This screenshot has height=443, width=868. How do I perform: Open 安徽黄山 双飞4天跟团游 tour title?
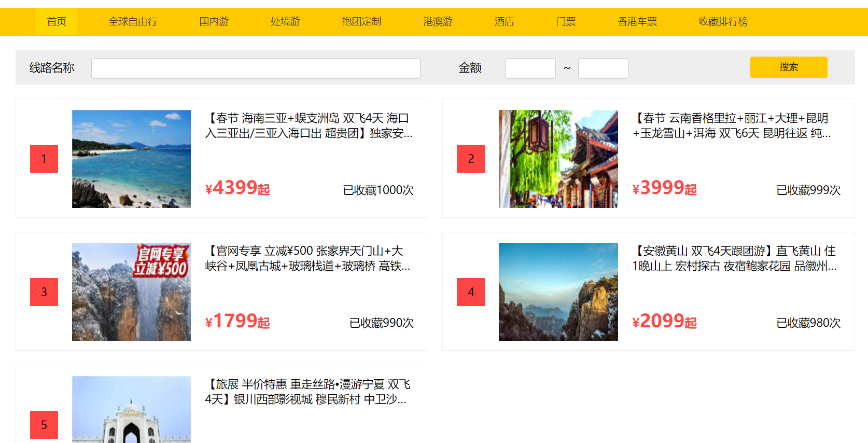[734, 259]
